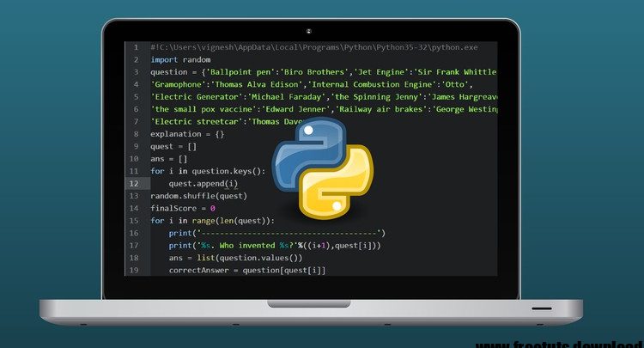Click 'ans = list(question.values())' line
This screenshot has width=644, height=348.
(236, 258)
